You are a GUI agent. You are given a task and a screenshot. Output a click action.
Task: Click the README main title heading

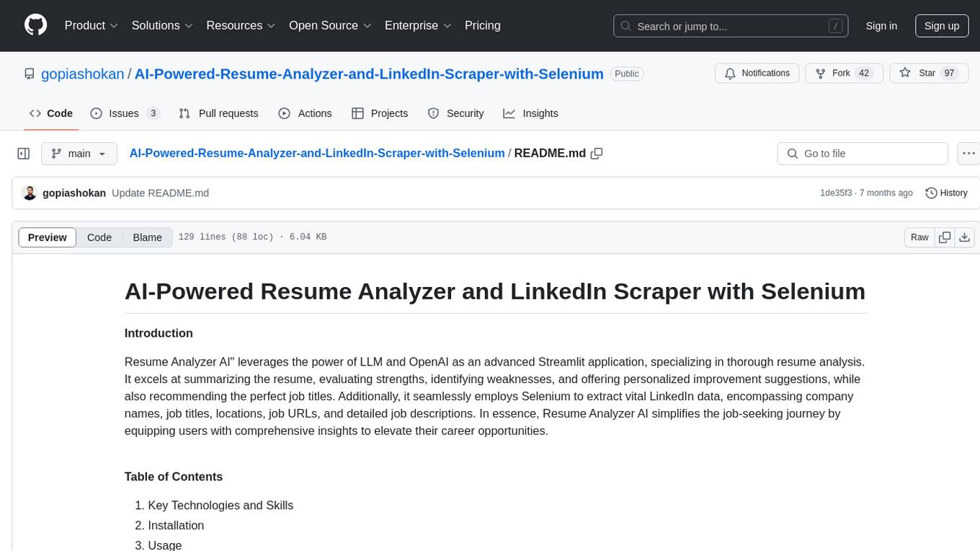coord(495,291)
